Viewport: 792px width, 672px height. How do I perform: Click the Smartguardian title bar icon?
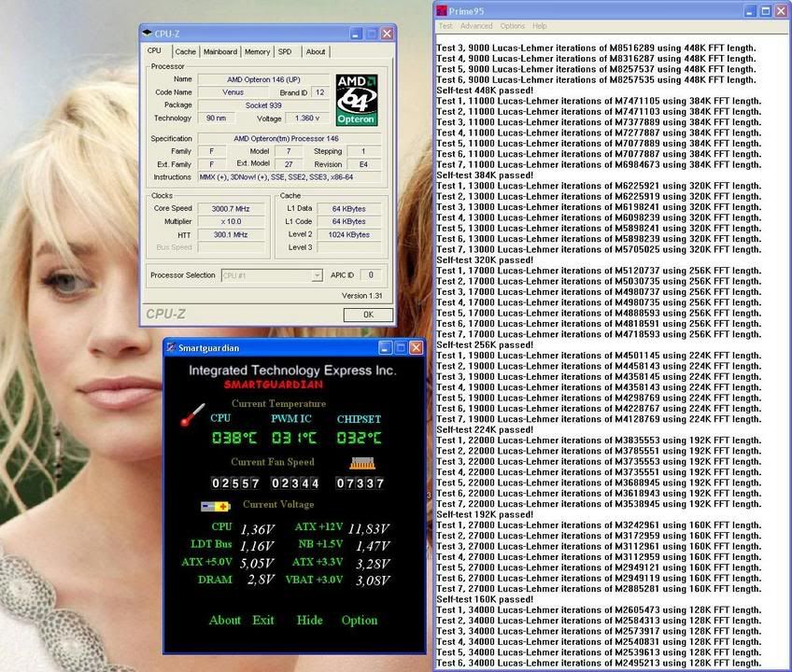[171, 347]
